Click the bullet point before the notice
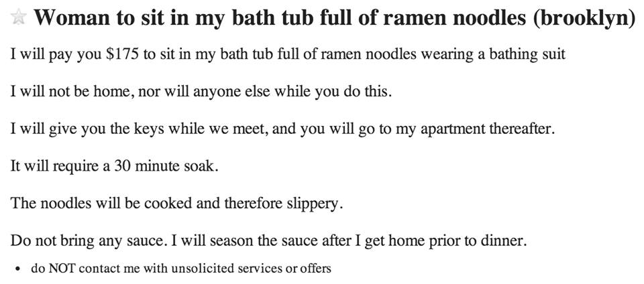Viewport: 644px width, 284px height. coord(18,269)
